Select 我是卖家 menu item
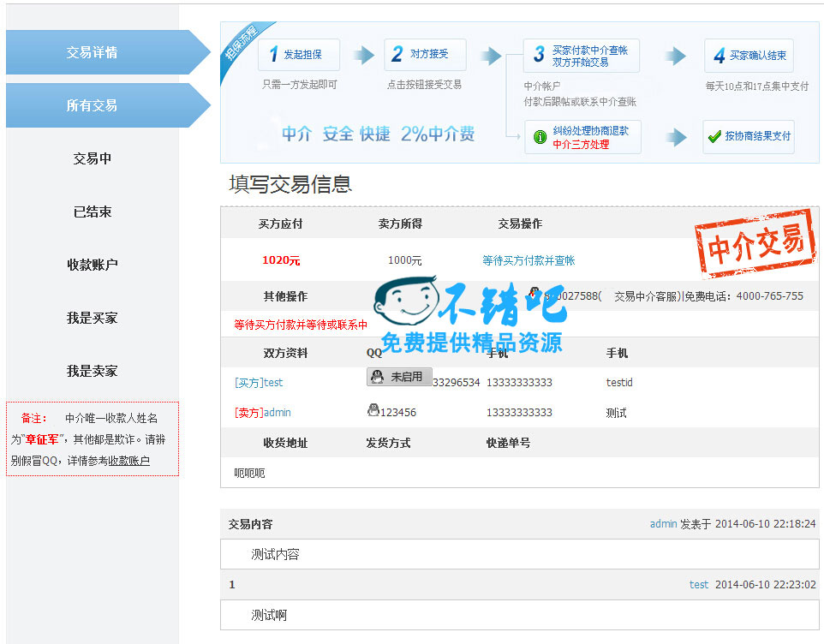 [x=92, y=371]
